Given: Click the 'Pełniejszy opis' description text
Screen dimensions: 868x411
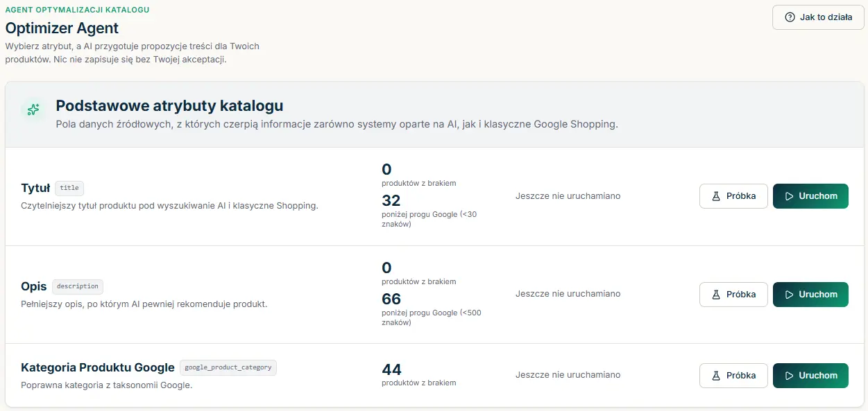Looking at the screenshot, I should click(x=144, y=304).
